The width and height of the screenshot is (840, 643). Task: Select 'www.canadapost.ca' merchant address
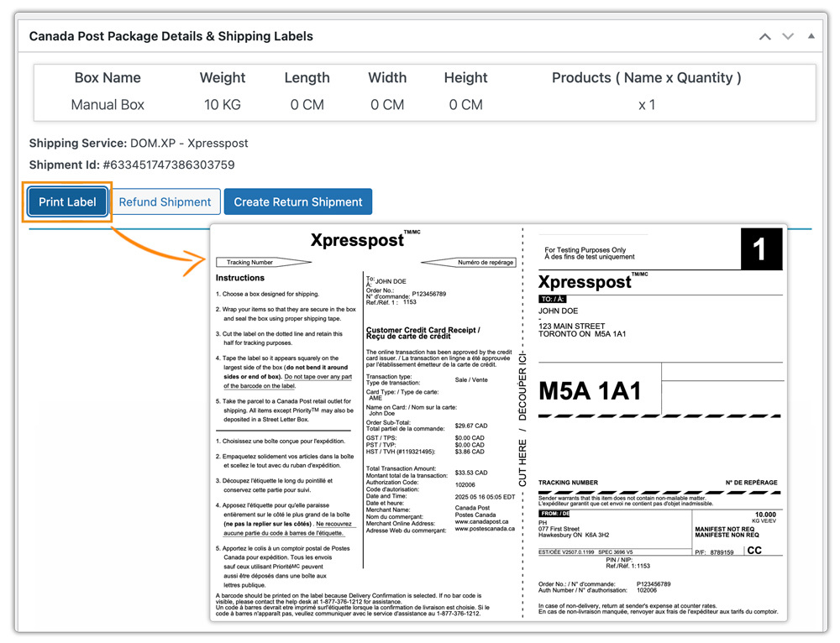click(481, 521)
